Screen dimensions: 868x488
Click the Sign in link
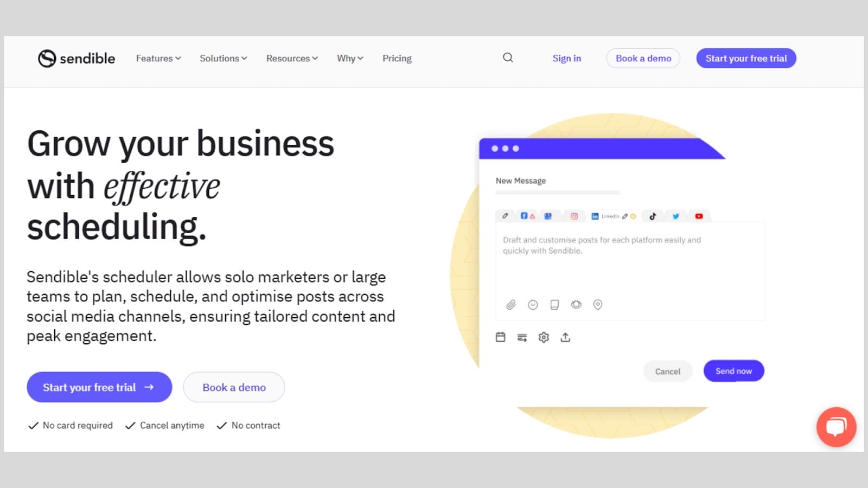[566, 58]
